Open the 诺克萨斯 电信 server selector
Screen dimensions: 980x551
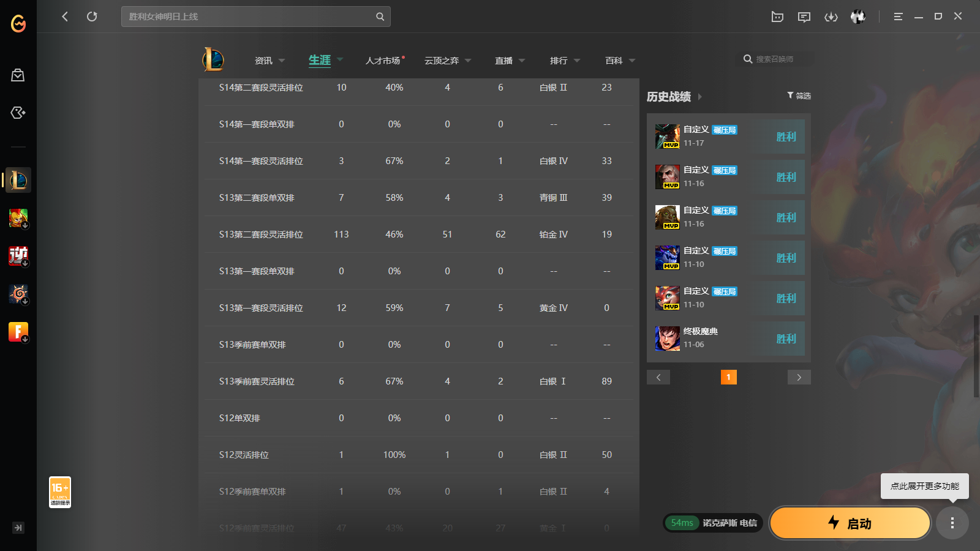pos(730,523)
